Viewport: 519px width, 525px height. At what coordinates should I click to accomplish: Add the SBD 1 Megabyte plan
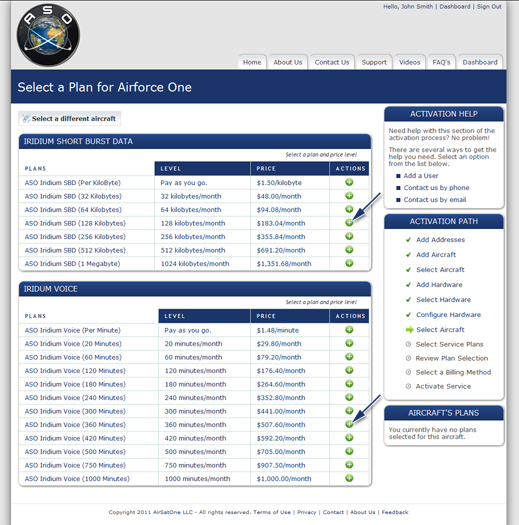349,263
